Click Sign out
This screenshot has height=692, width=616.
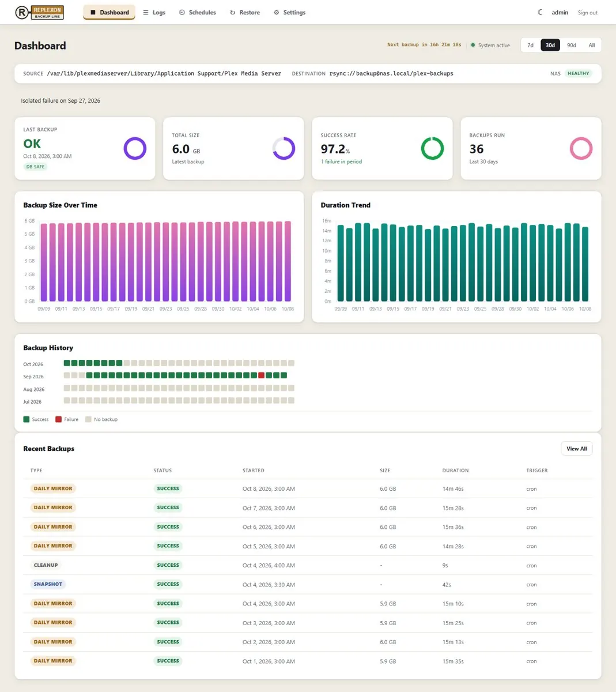tap(588, 13)
